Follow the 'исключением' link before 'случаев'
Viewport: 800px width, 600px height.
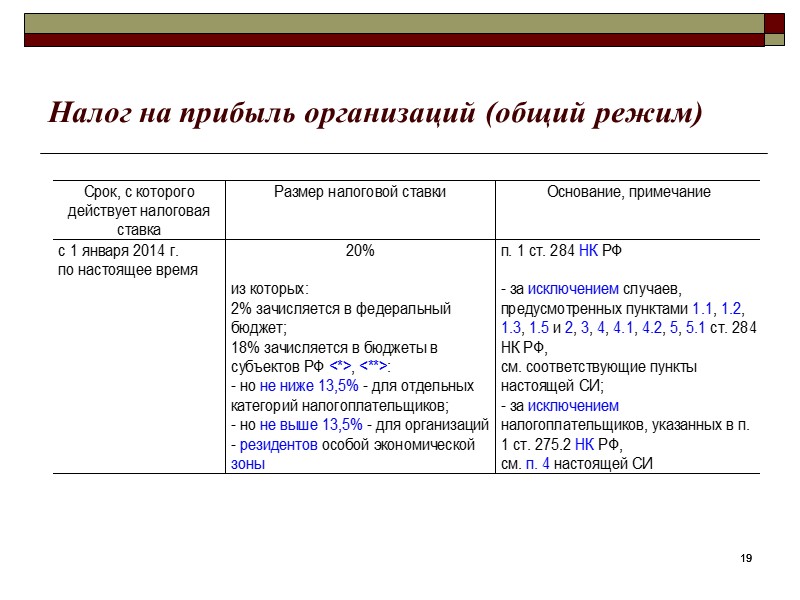click(x=573, y=289)
